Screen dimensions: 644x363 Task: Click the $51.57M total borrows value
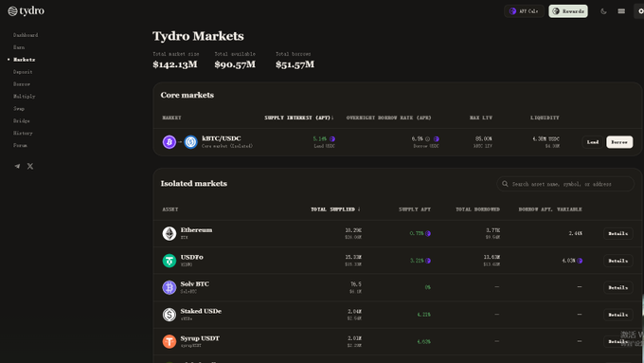click(x=295, y=64)
